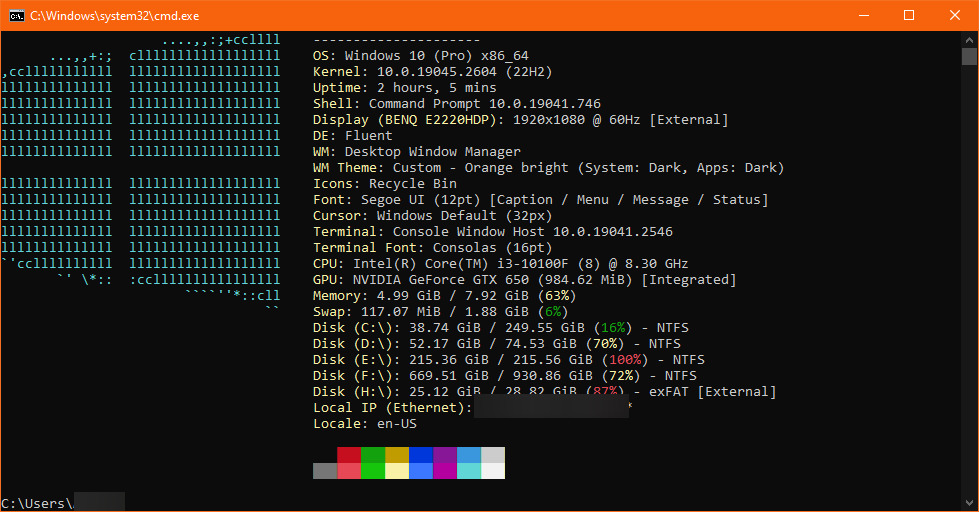Minimize the Command Prompt window
The width and height of the screenshot is (979, 512).
(x=863, y=15)
